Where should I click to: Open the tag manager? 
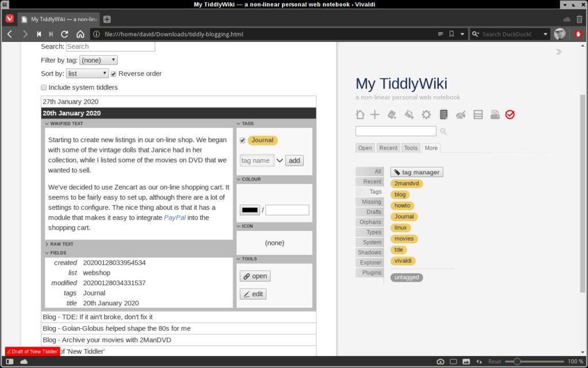417,172
